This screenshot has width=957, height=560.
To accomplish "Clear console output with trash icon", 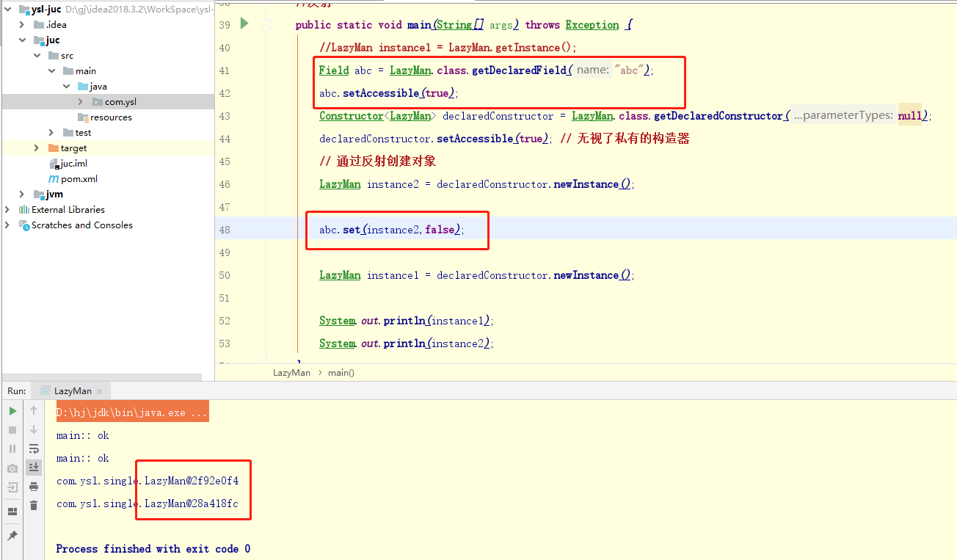I will [34, 506].
